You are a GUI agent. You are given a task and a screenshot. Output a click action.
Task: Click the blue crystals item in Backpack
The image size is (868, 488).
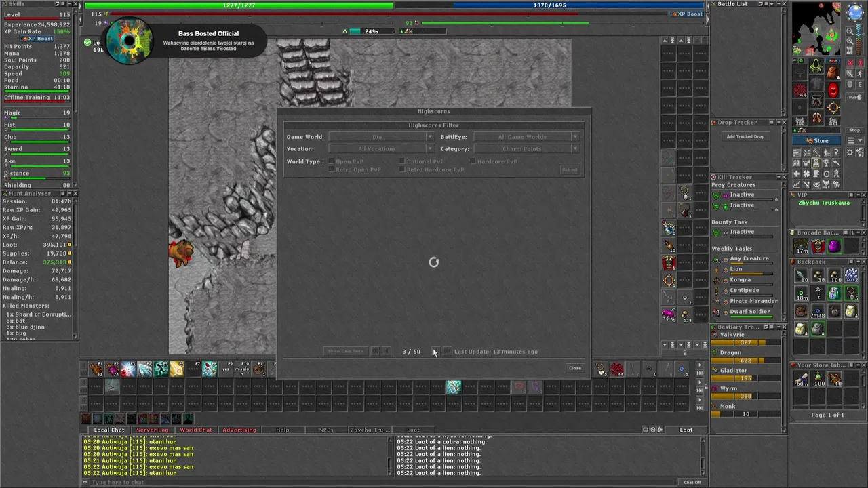pos(852,275)
